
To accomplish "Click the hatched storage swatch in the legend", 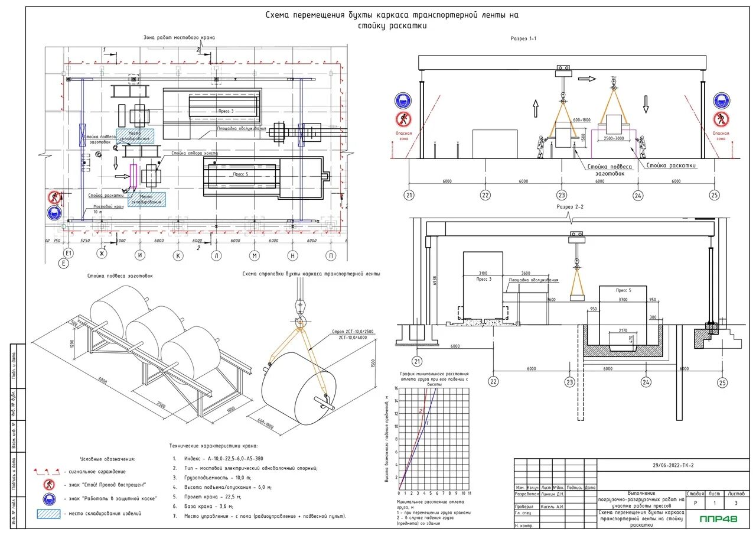I will (x=48, y=513).
